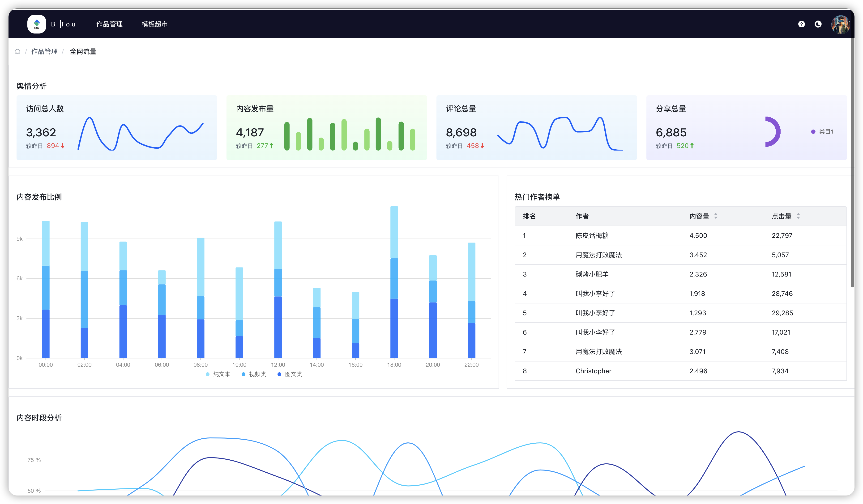Viewport: 863px width, 504px height.
Task: Click 内容量 value 1,918
Action: pos(697,294)
